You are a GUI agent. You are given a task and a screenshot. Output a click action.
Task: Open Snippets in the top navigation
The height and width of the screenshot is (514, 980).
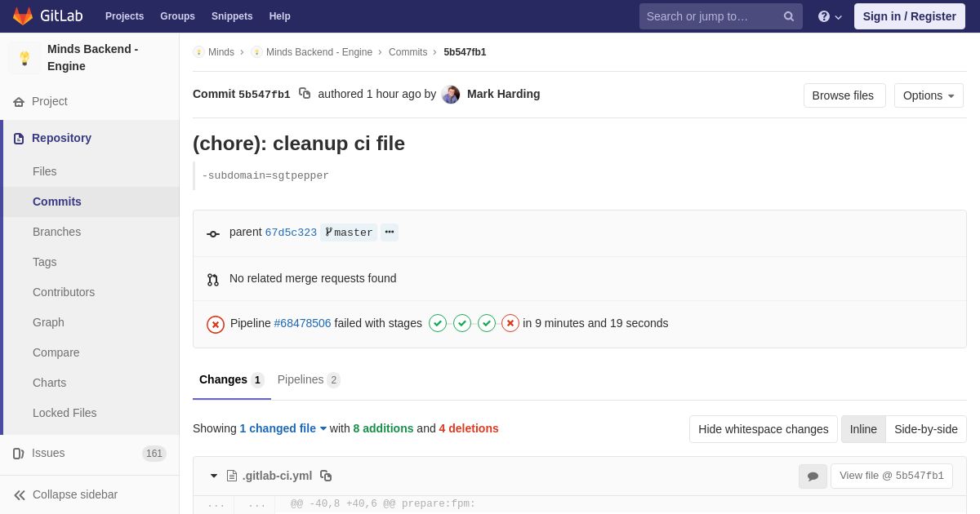click(232, 16)
